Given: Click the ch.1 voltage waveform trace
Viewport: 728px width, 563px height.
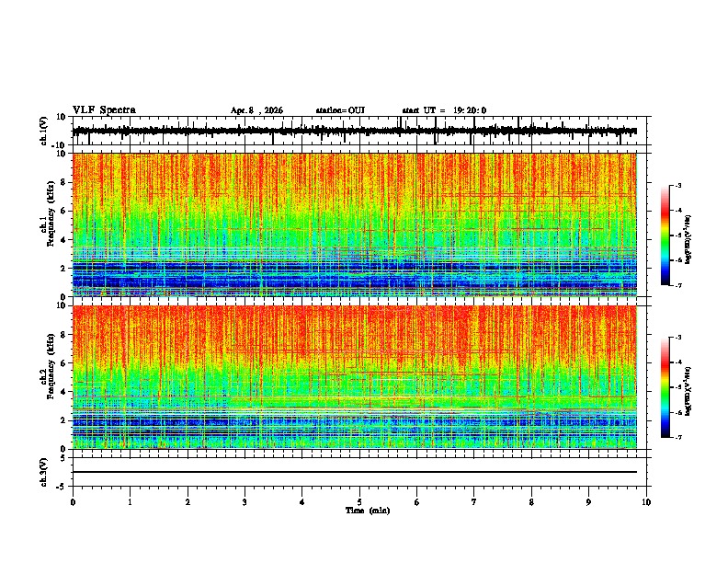Looking at the screenshot, I should (x=355, y=131).
